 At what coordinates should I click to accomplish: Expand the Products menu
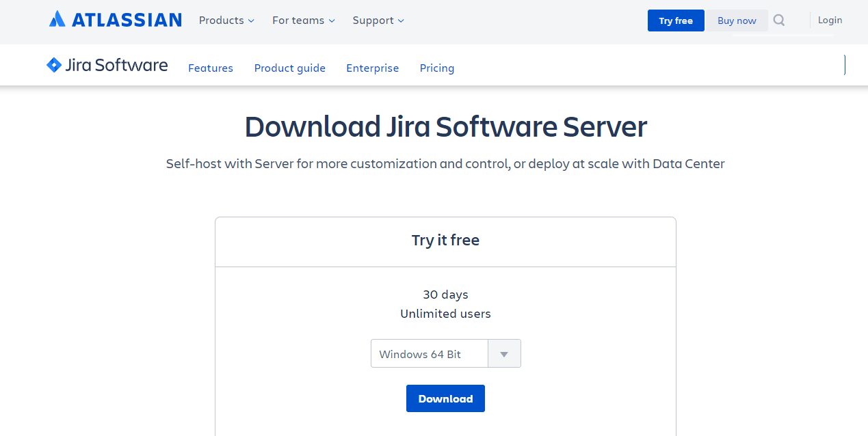click(x=226, y=21)
